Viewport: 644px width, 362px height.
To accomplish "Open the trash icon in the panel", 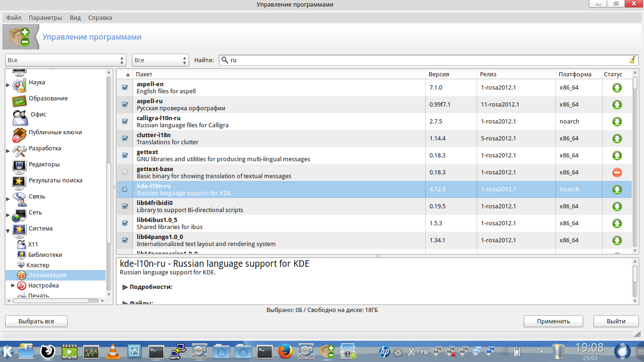I will click(558, 351).
